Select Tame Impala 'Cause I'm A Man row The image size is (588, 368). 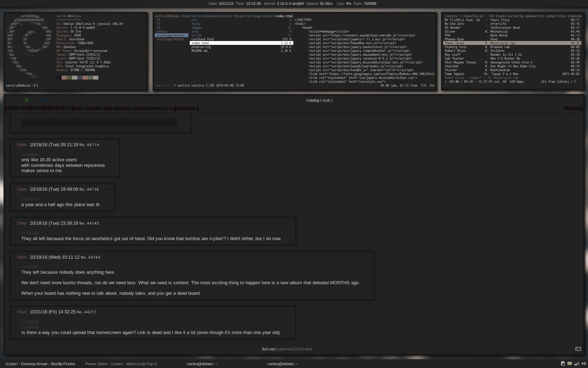pyautogui.click(x=512, y=74)
